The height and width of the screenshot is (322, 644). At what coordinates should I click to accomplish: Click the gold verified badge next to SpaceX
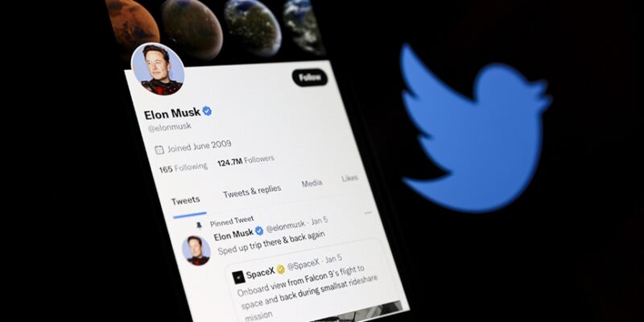pyautogui.click(x=280, y=270)
